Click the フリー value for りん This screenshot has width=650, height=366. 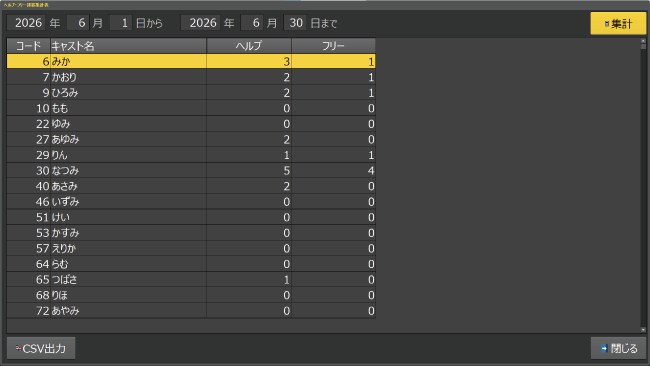pyautogui.click(x=334, y=155)
